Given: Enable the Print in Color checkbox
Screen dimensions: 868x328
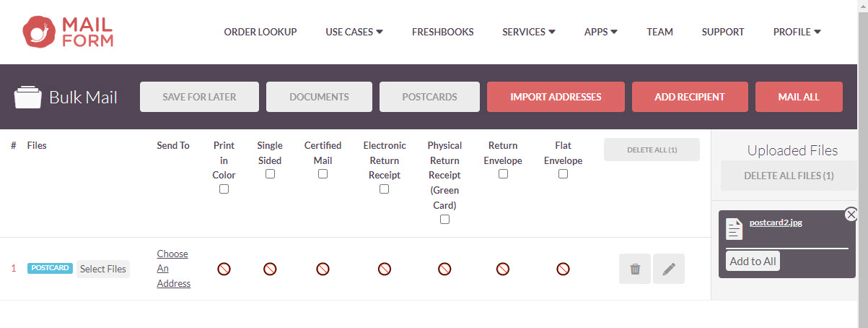Looking at the screenshot, I should pyautogui.click(x=224, y=189).
